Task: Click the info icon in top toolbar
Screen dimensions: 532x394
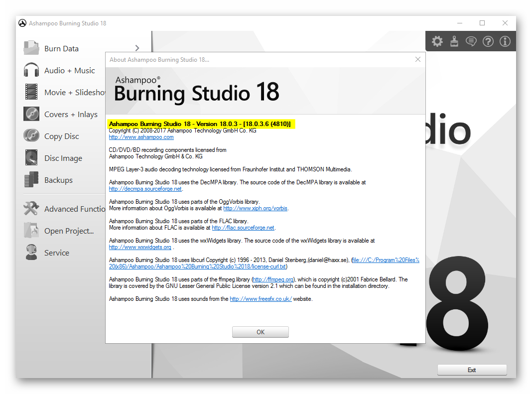Action: 505,41
